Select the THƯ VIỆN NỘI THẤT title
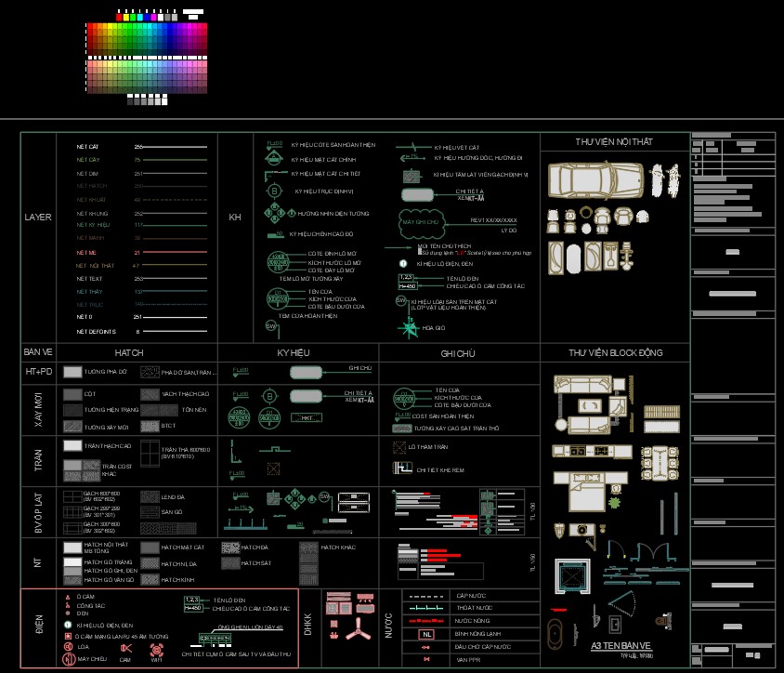The image size is (784, 673). click(614, 142)
